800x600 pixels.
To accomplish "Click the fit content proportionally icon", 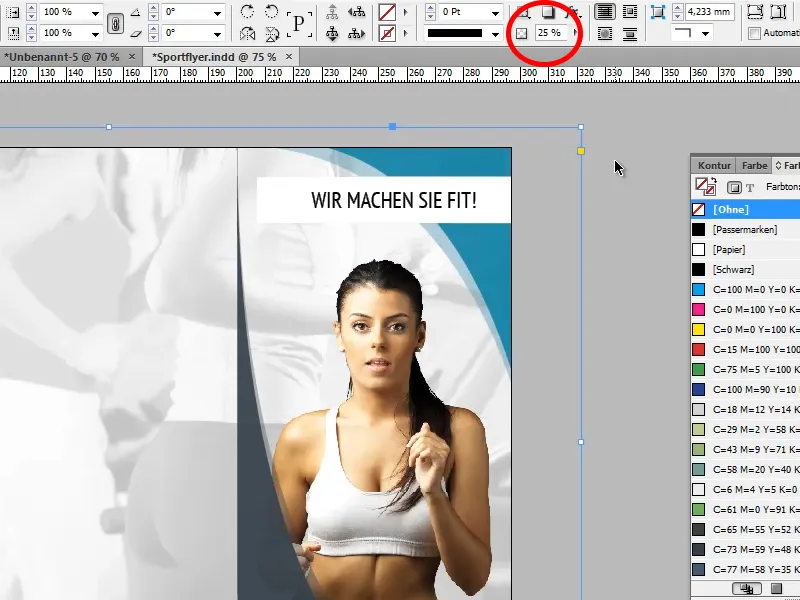I will coord(778,11).
